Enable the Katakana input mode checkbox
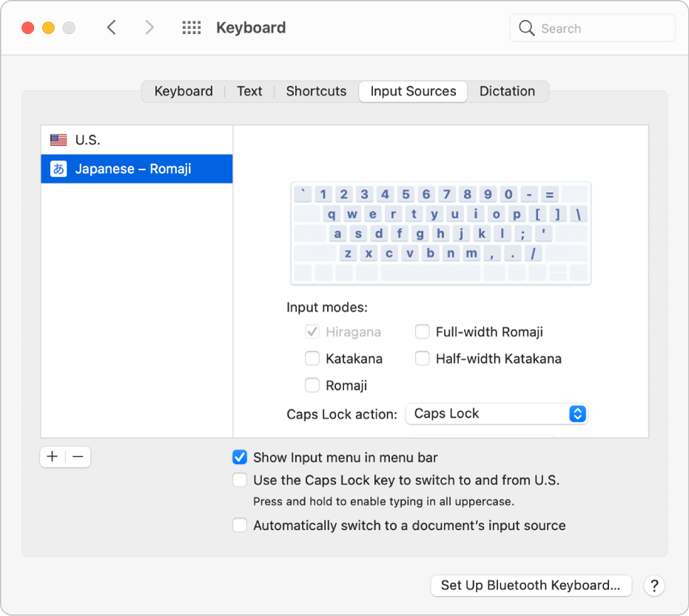This screenshot has height=616, width=689. pos(312,359)
